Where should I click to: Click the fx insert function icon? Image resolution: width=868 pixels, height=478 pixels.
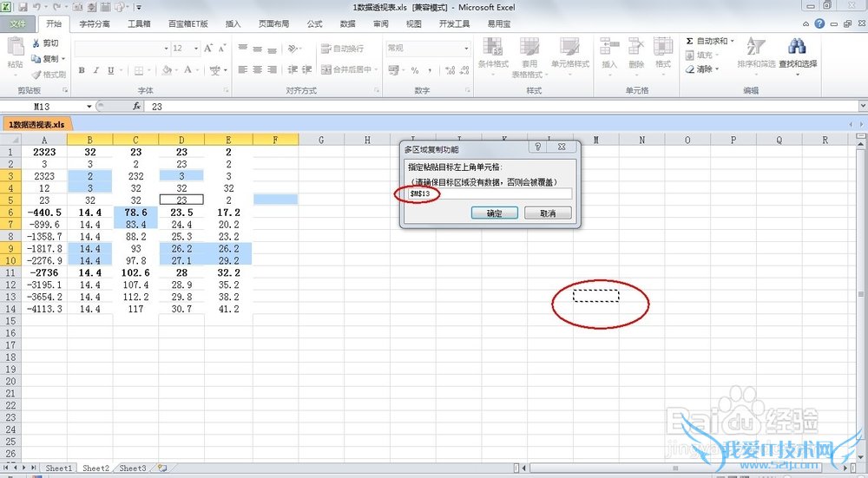(137, 106)
